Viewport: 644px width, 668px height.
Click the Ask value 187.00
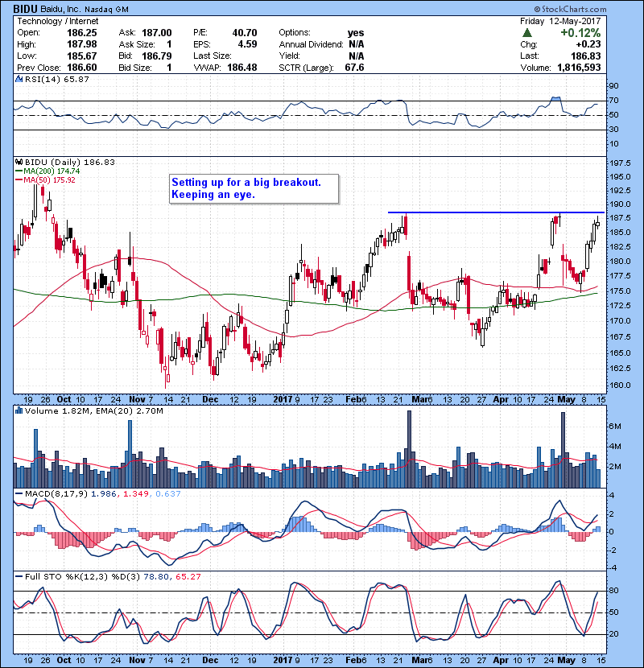tap(156, 33)
